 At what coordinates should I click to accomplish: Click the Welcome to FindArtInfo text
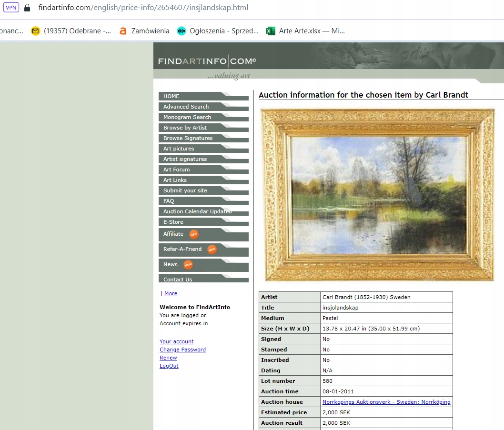(195, 307)
